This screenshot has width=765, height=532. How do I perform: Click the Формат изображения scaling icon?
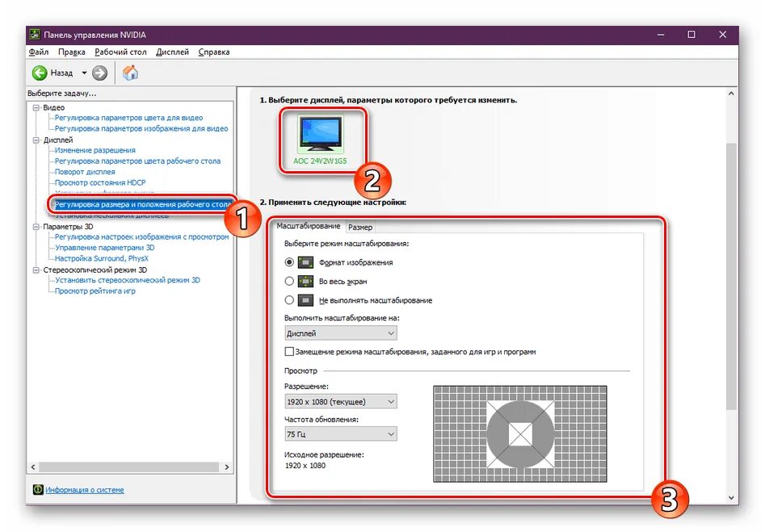coord(305,262)
